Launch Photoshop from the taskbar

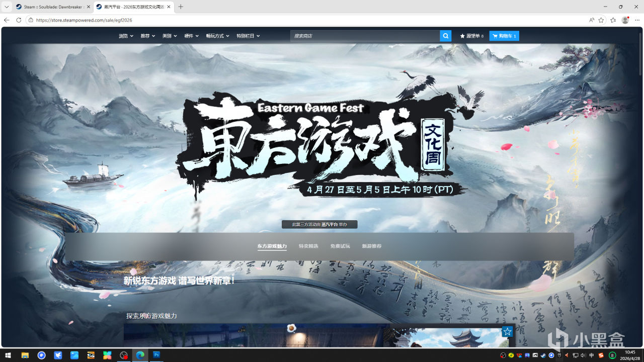tap(156, 355)
